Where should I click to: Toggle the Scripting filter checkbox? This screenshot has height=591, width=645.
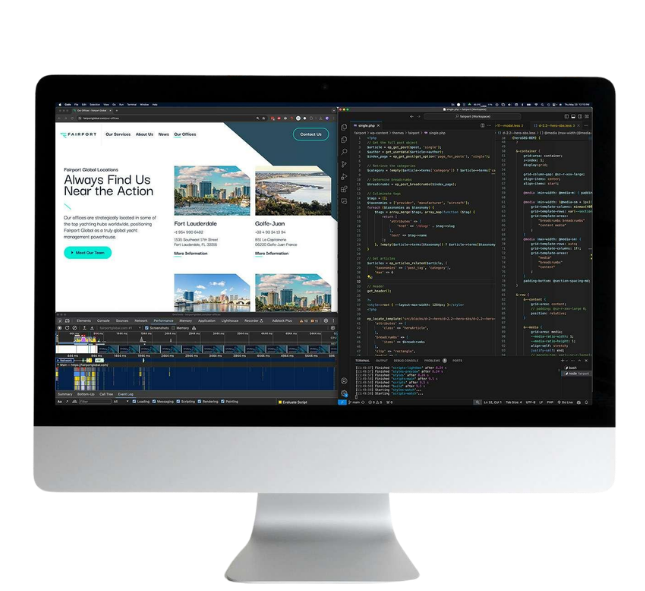[179, 401]
